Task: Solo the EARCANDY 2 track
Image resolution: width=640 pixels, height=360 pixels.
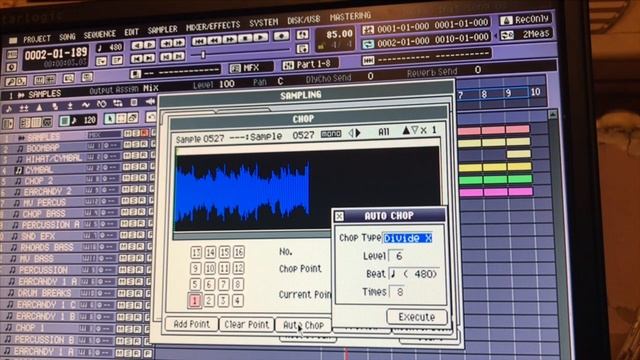Action: 135,189
